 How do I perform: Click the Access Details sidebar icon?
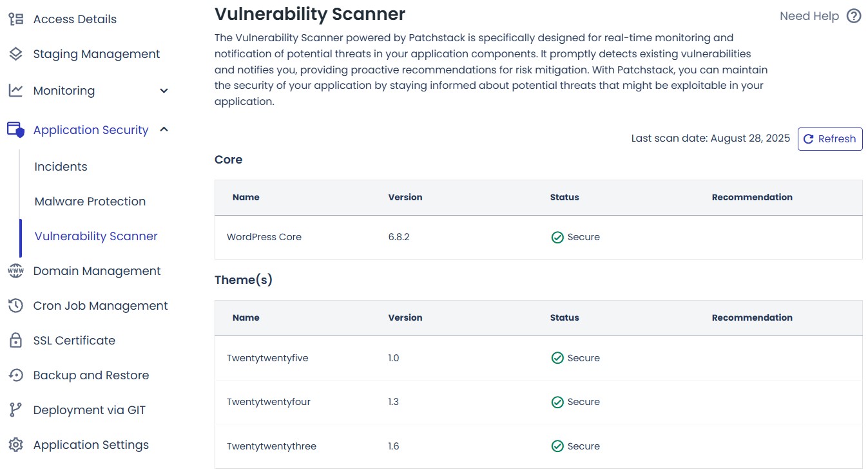tap(15, 19)
